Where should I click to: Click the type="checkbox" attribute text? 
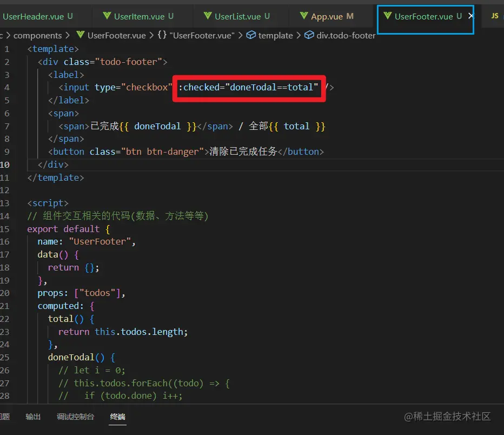134,88
